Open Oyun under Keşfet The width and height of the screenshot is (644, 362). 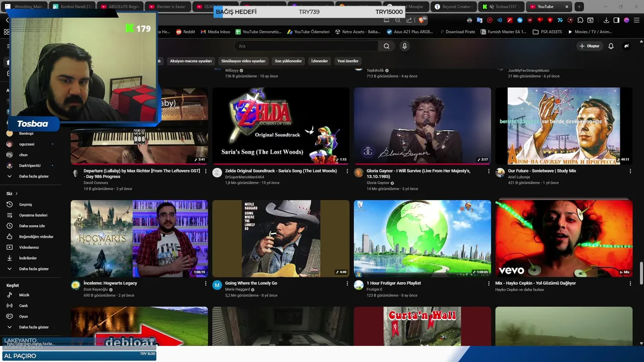coord(30,316)
